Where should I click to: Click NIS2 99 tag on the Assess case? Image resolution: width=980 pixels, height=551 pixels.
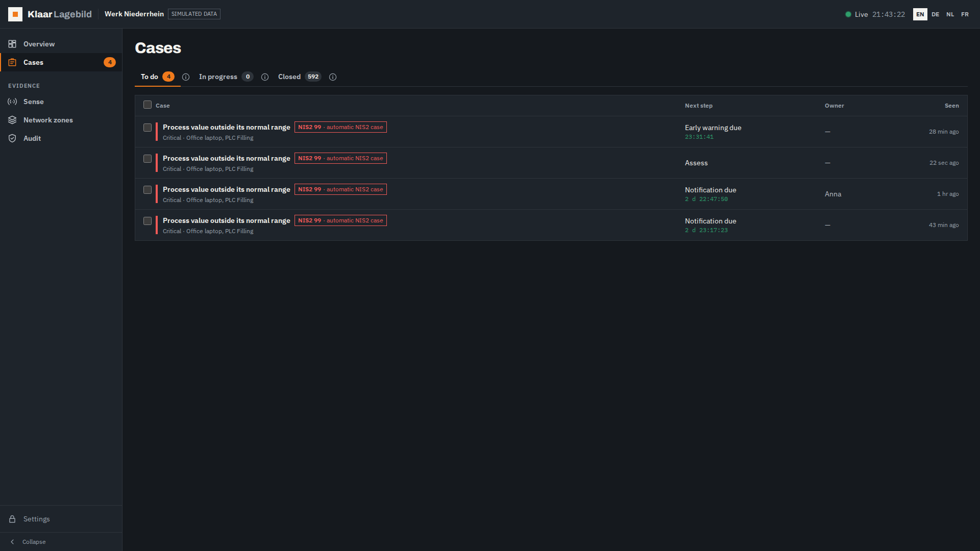(x=340, y=158)
